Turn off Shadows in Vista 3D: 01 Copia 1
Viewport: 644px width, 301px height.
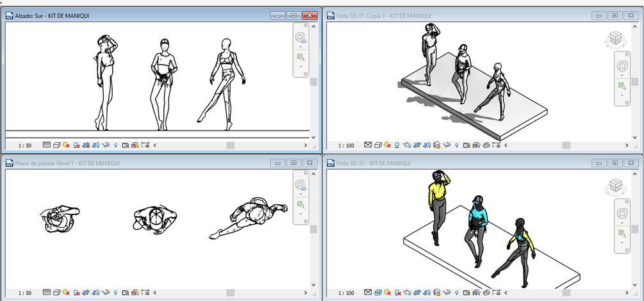(x=397, y=145)
